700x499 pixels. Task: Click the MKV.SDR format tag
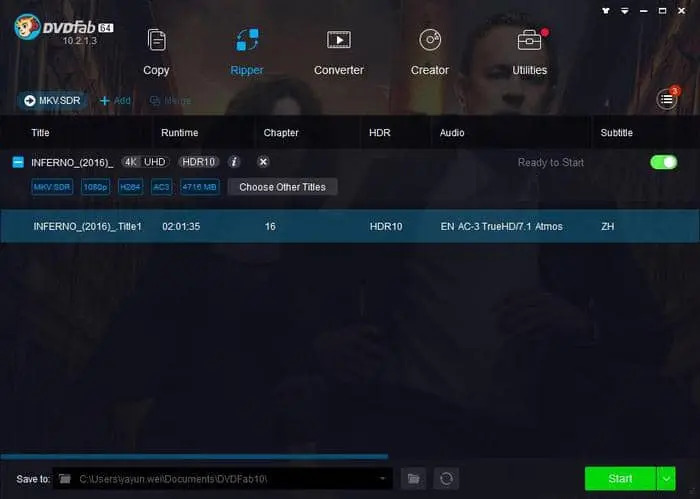point(52,187)
